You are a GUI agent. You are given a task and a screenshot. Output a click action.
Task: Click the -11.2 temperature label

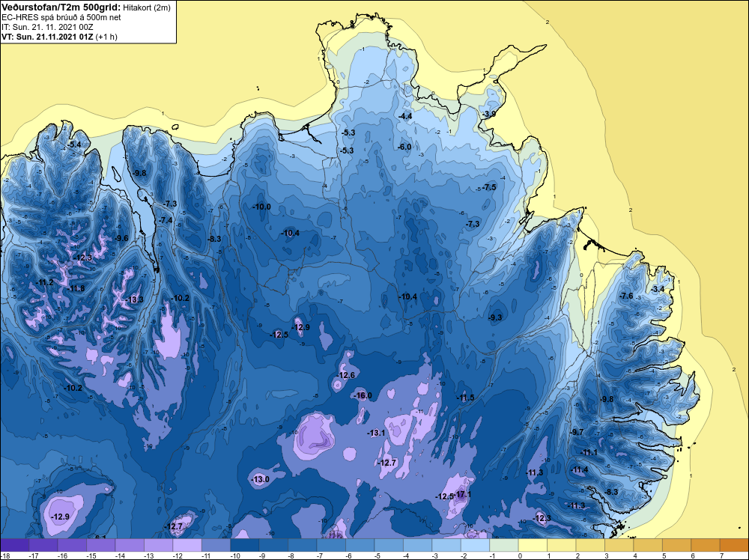[x=45, y=283]
